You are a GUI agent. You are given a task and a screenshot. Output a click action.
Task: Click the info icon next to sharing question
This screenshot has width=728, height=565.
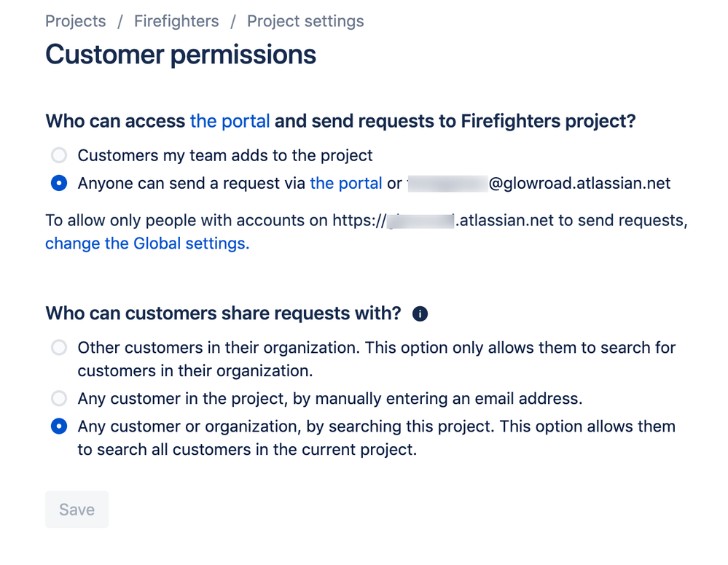pyautogui.click(x=420, y=313)
